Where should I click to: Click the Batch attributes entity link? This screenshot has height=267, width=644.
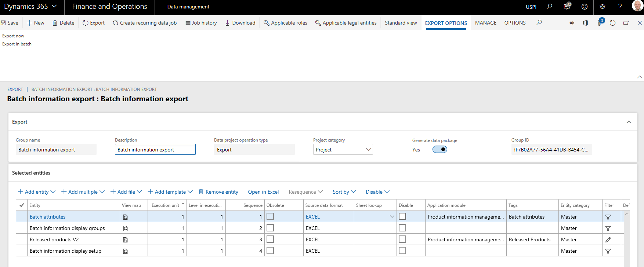coord(48,217)
